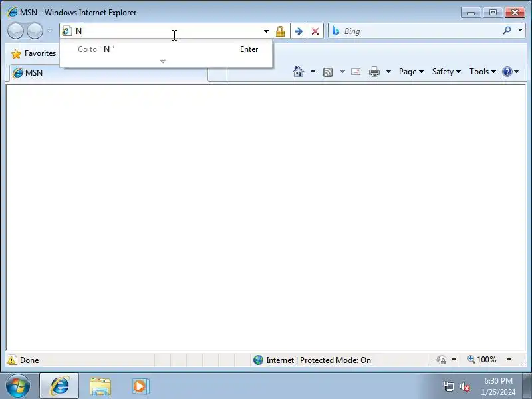532x399 pixels.
Task: Launch Windows Media Player from taskbar
Action: pyautogui.click(x=140, y=386)
